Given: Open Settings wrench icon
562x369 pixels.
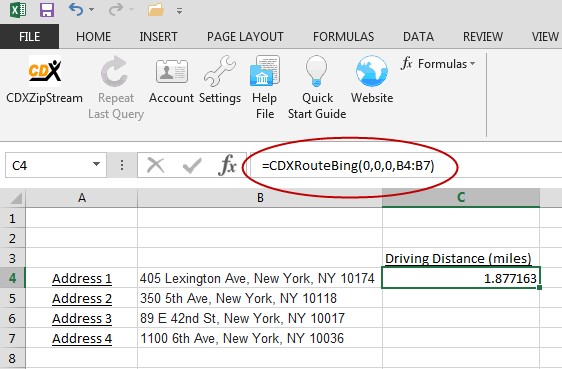Looking at the screenshot, I should point(220,71).
